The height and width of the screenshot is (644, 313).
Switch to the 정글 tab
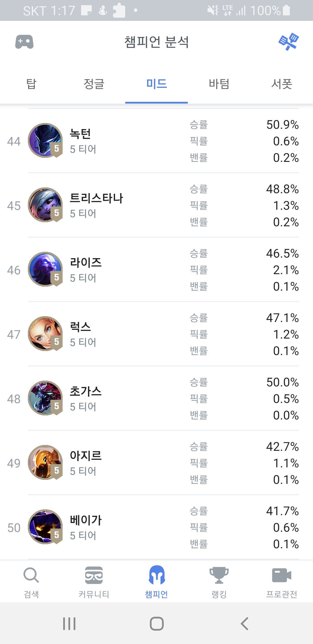click(94, 84)
